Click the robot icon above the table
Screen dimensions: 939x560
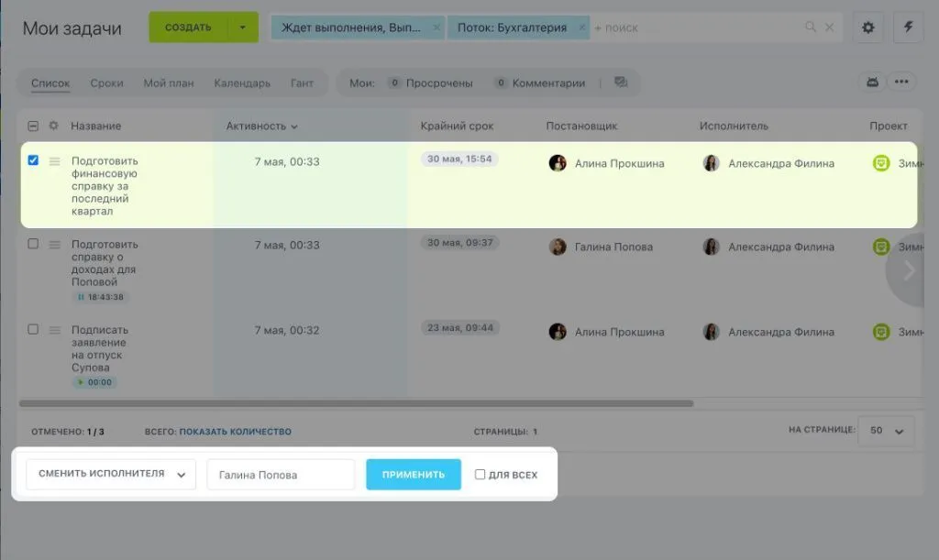point(872,82)
